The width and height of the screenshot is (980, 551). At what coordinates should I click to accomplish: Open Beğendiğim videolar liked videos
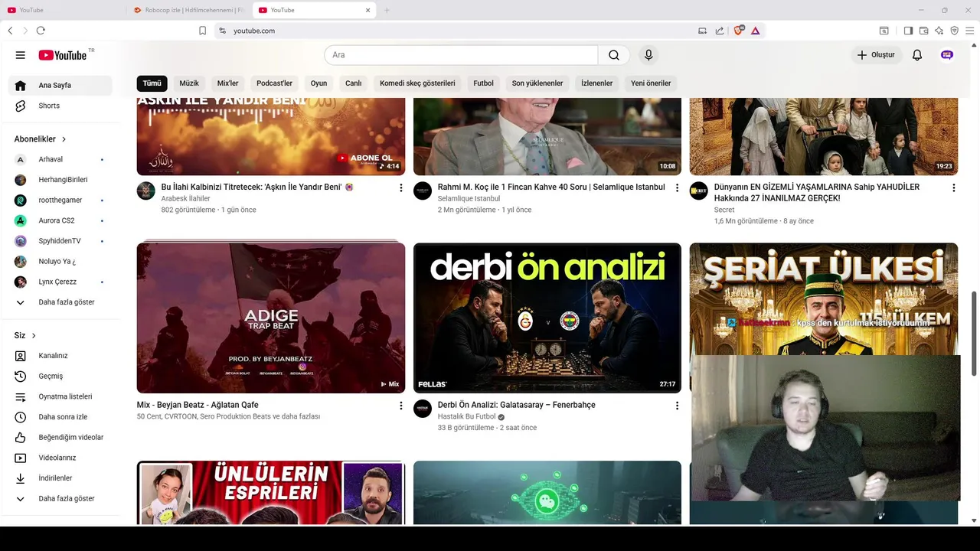tap(60, 437)
